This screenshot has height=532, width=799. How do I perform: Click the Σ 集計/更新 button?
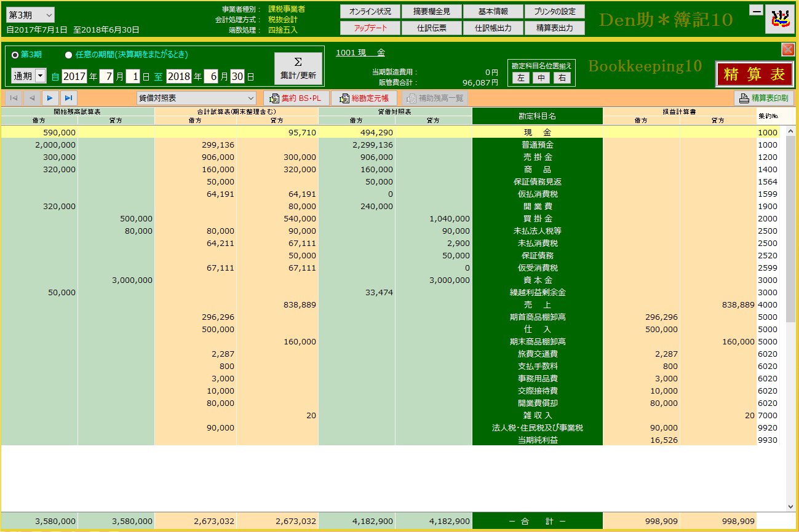298,68
